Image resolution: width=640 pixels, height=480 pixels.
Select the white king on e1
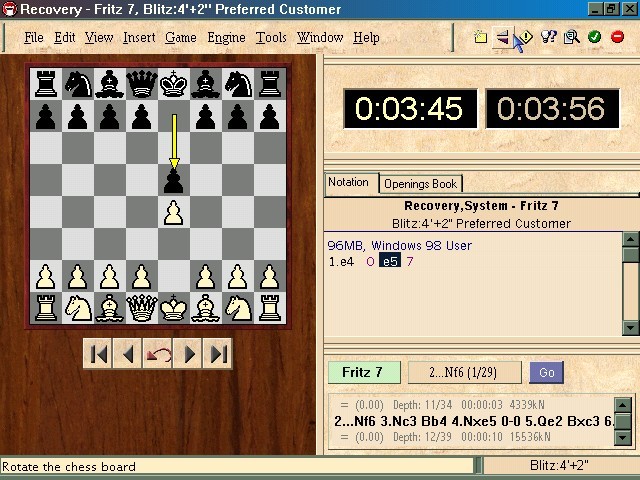173,308
